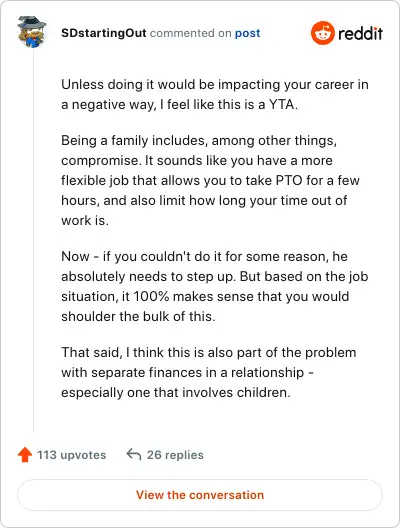The image size is (400, 528).
Task: Click the word "compromise" in second paragraph
Action: [99, 161]
